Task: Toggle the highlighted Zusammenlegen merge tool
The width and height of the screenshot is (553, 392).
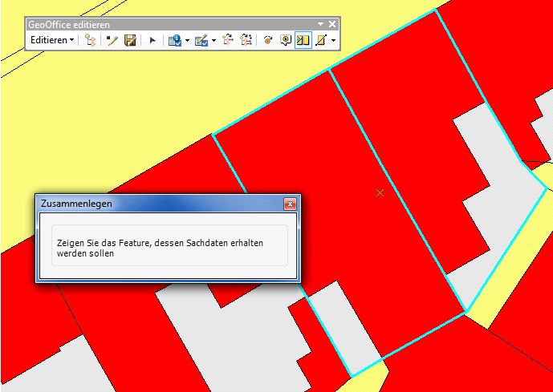Action: point(303,39)
